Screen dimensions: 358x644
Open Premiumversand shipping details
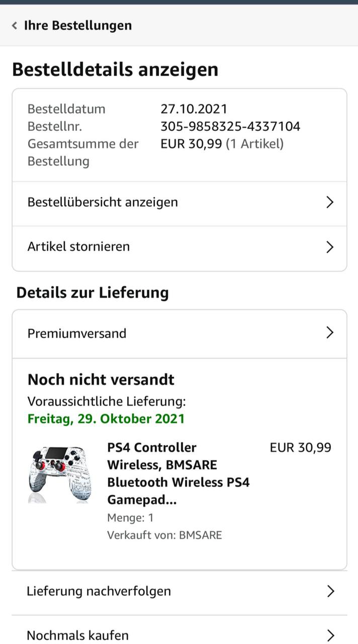coord(180,334)
